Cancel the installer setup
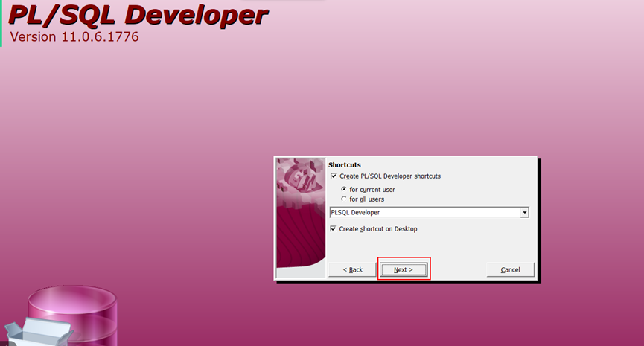This screenshot has width=644, height=346. click(511, 269)
